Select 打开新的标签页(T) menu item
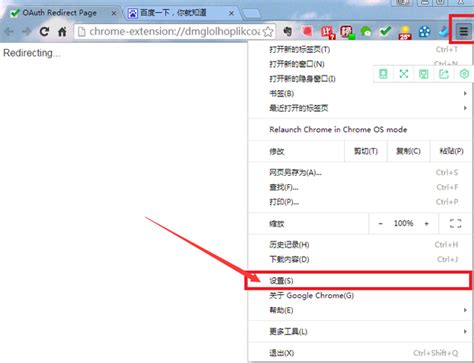The height and width of the screenshot is (363, 474). [361, 50]
